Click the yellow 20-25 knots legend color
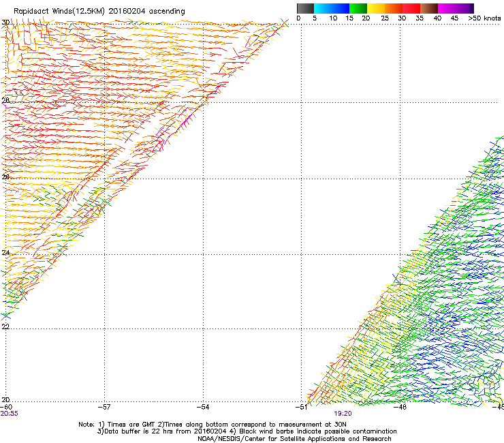This screenshot has width=504, height=443. [376, 8]
